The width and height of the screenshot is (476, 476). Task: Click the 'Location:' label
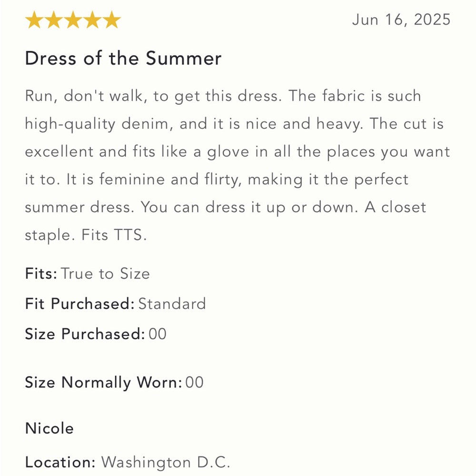60,462
